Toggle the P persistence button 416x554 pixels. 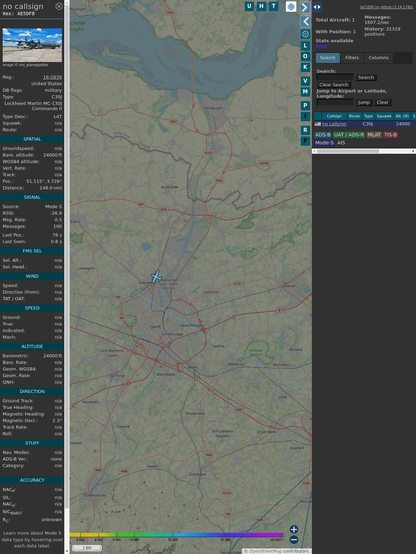[x=305, y=106]
